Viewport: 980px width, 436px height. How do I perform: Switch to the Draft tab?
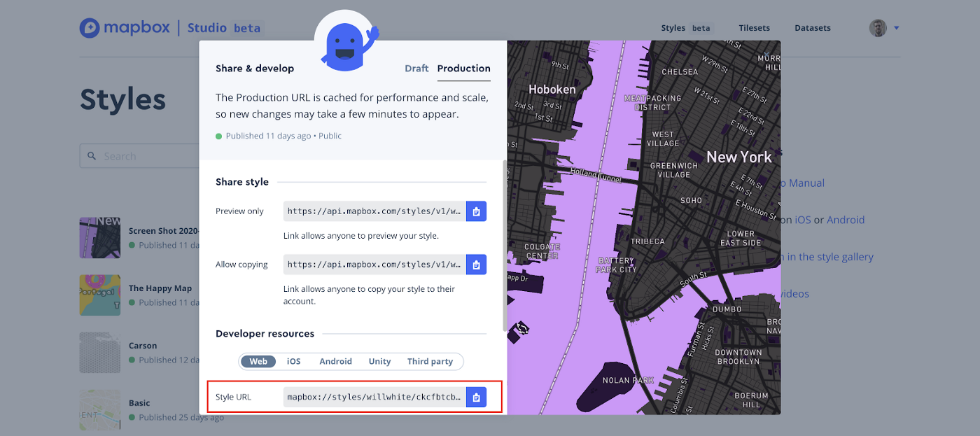[x=416, y=68]
